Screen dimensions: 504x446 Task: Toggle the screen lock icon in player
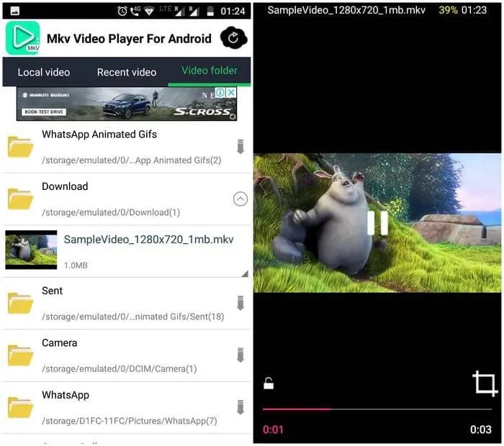click(269, 383)
